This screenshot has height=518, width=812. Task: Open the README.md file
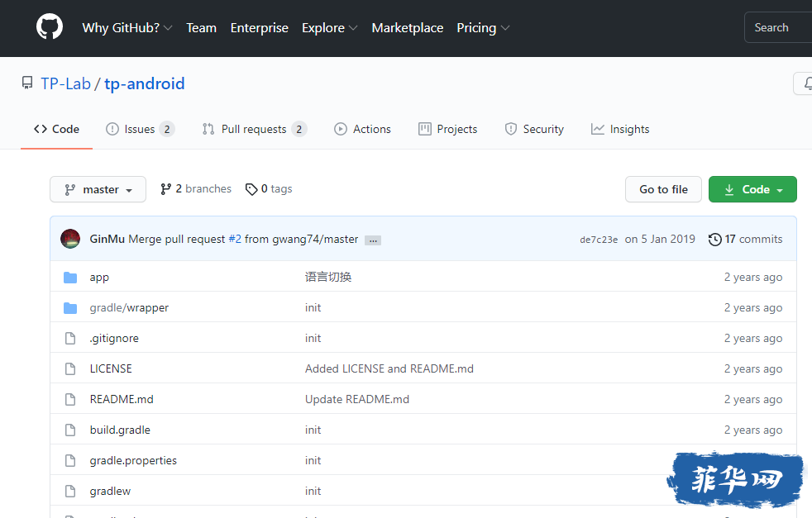click(122, 400)
